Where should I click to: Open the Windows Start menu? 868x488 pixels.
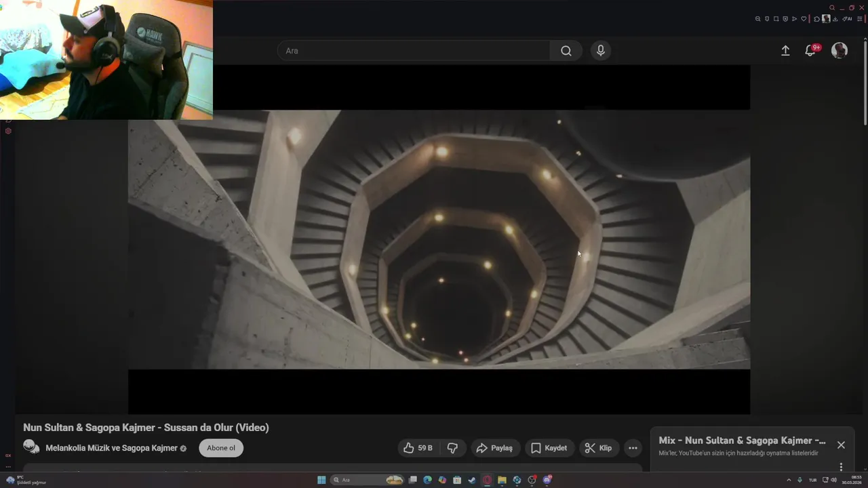point(321,480)
